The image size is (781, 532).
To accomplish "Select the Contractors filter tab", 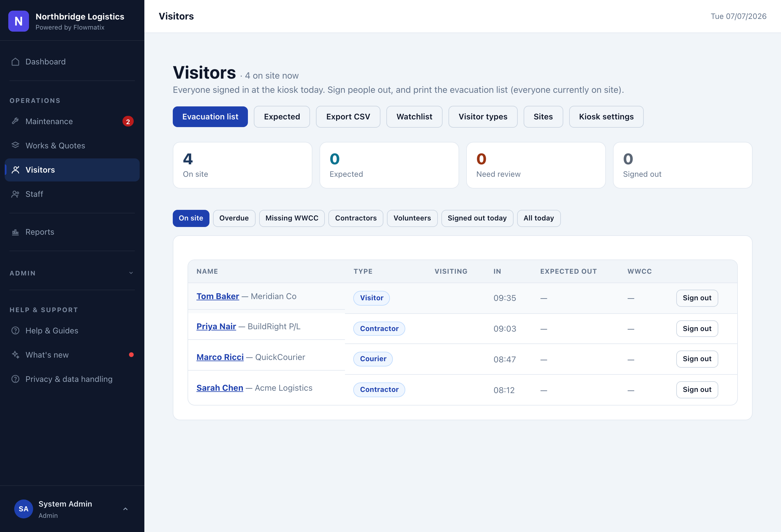I will tap(356, 218).
